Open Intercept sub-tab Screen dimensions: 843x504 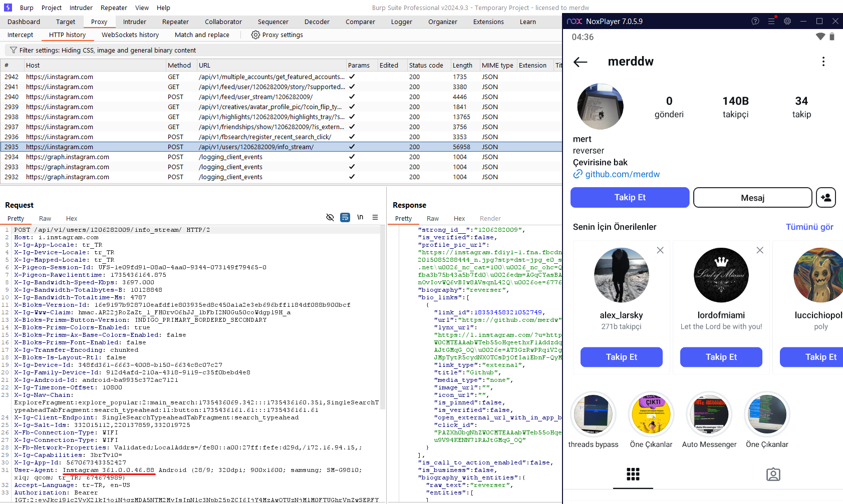(x=20, y=35)
